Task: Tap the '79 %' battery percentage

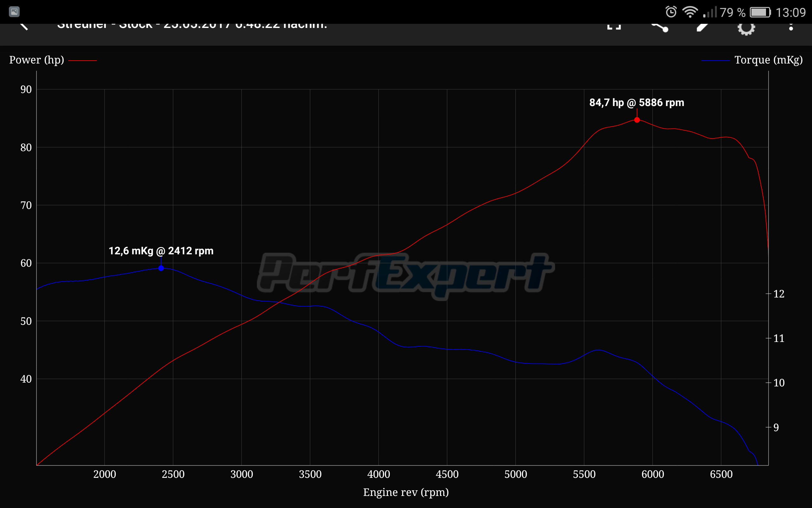Action: 732,12
